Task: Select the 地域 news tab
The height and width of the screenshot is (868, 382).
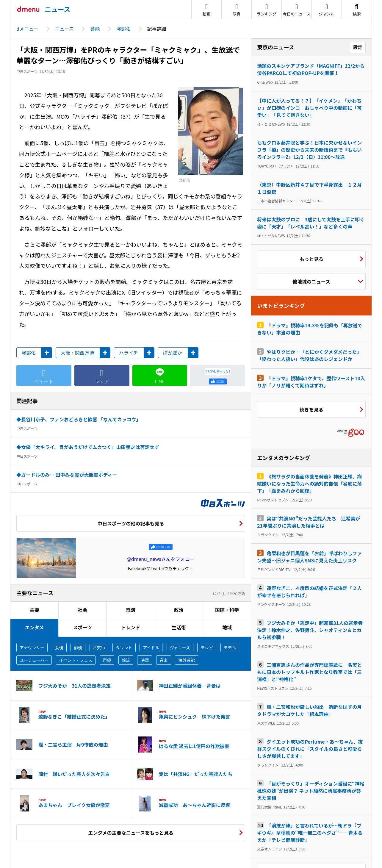Action: point(227,627)
